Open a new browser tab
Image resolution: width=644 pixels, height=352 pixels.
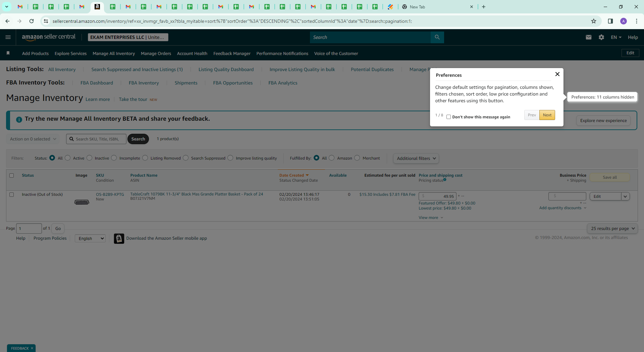pyautogui.click(x=484, y=7)
